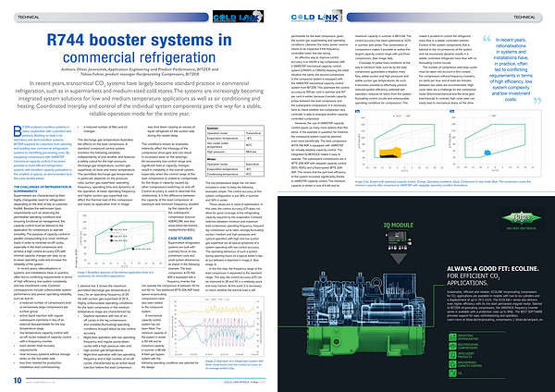Click the page number 10
The height and width of the screenshot is (392, 555).
pos(18,380)
